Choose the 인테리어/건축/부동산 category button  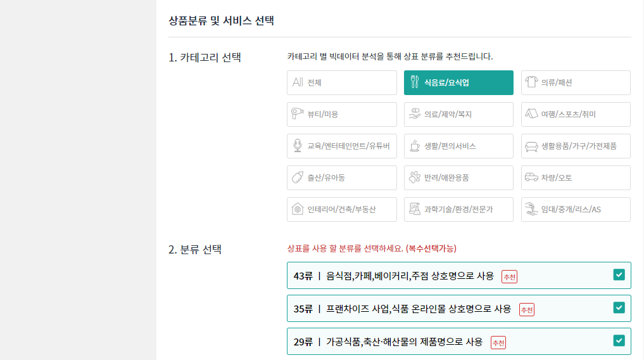[x=342, y=210]
